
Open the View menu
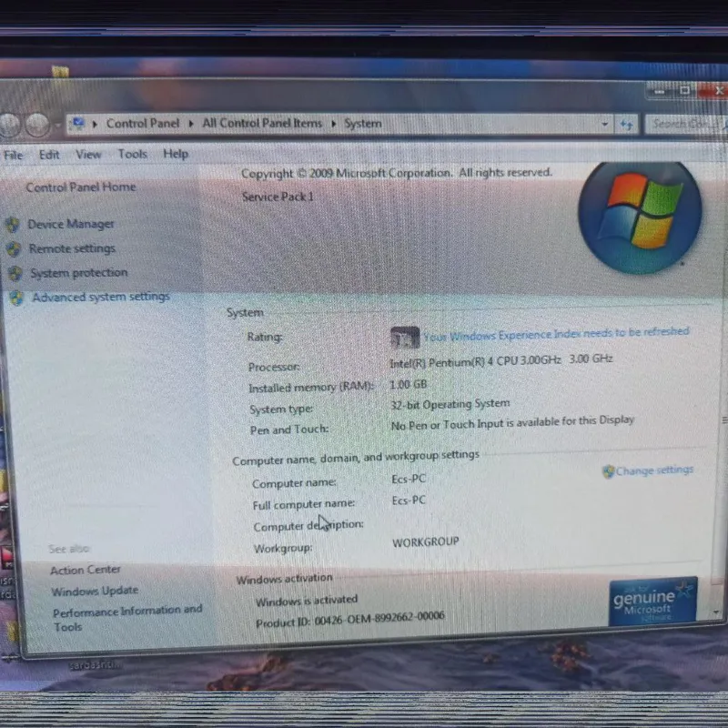point(88,155)
